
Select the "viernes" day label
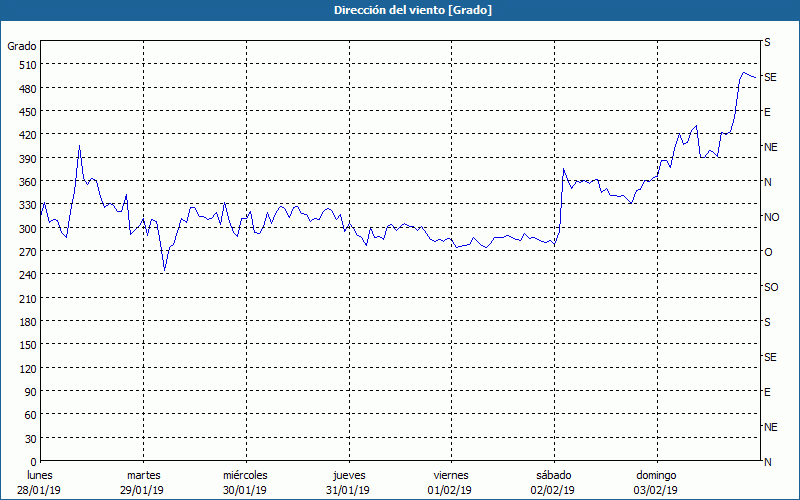451,475
